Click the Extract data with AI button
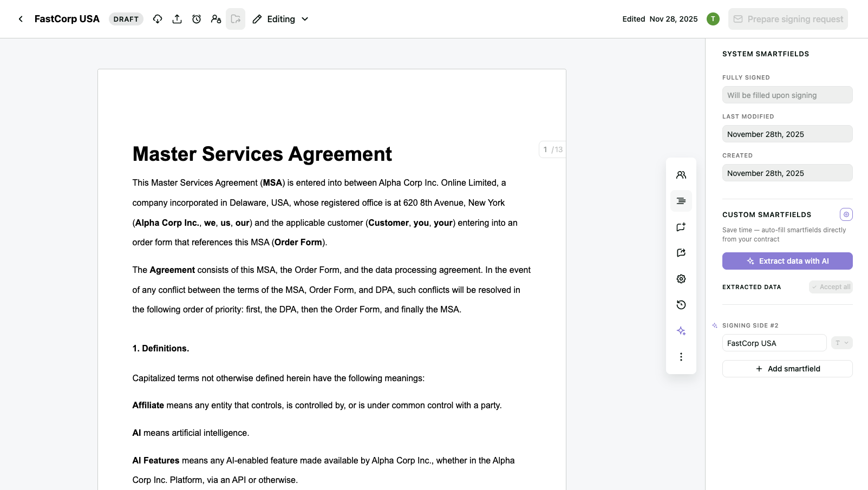Viewport: 868px width, 490px height. [787, 261]
